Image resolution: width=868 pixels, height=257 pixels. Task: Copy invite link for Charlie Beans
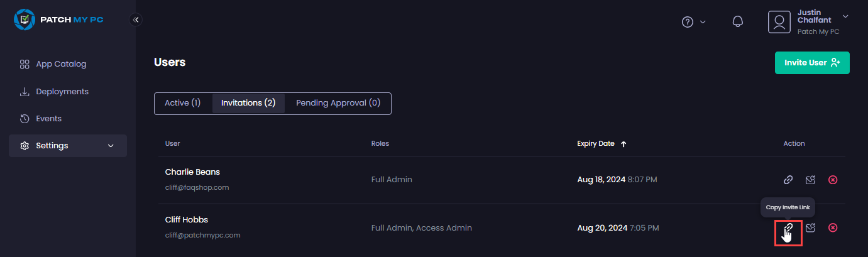[788, 180]
